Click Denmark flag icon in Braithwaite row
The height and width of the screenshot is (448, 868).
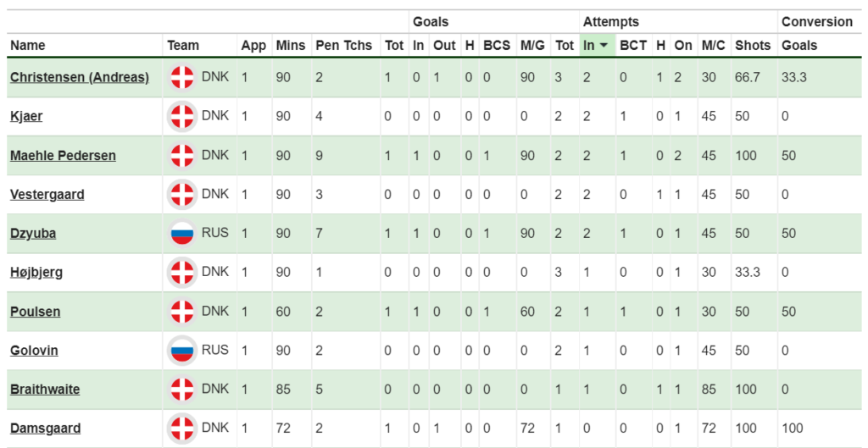pyautogui.click(x=182, y=390)
